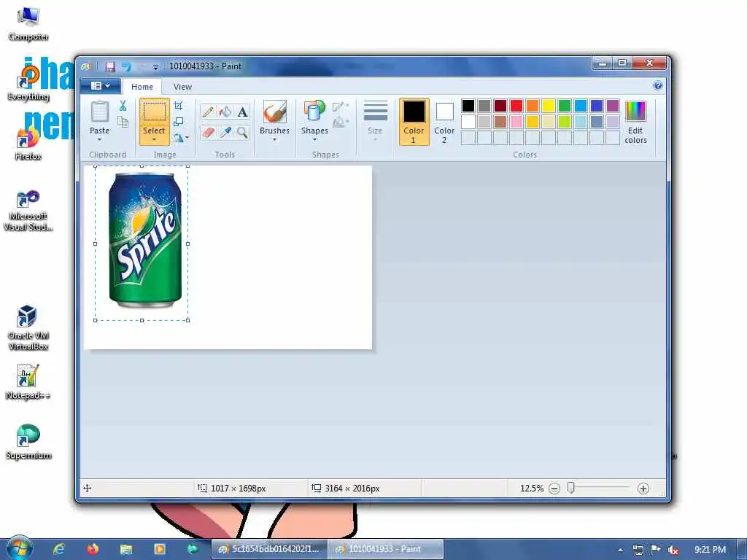The height and width of the screenshot is (560, 747).
Task: Open Windows Media Player in taskbar
Action: click(x=160, y=549)
